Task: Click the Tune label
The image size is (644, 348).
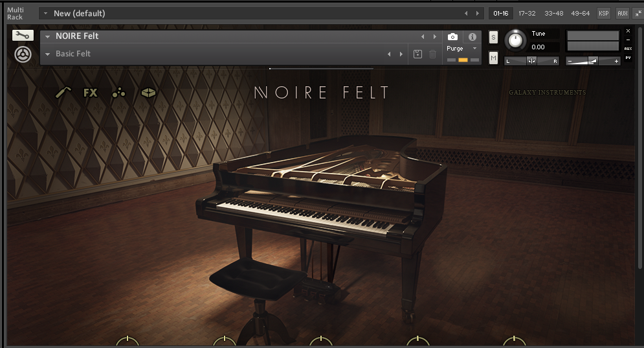Action: pyautogui.click(x=538, y=34)
